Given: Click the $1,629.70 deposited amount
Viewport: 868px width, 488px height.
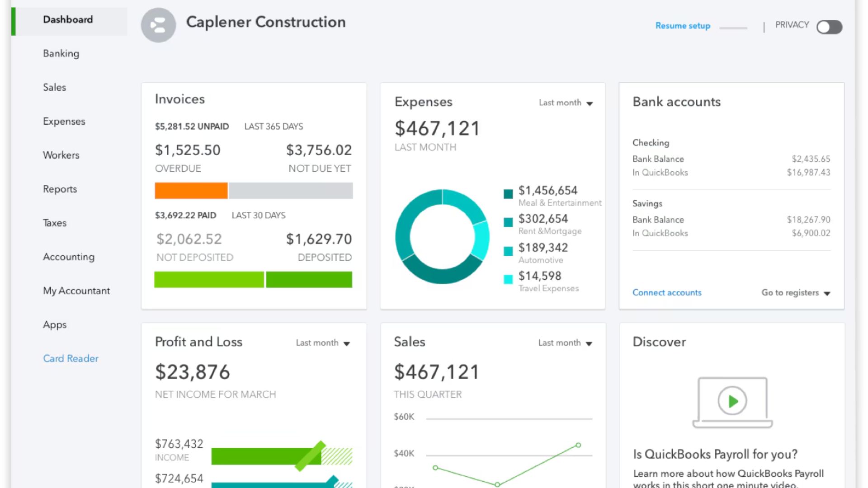Looking at the screenshot, I should click(x=319, y=239).
